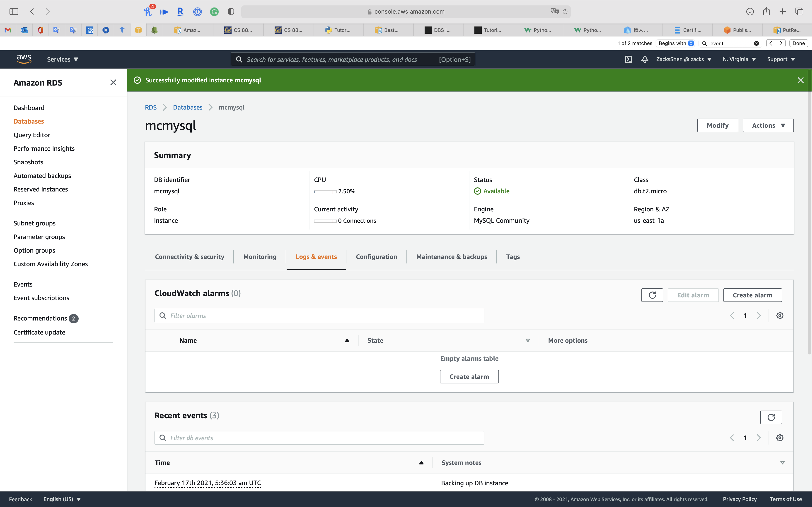Open the N. Virginia region selector
Image resolution: width=812 pixels, height=507 pixels.
click(x=739, y=59)
